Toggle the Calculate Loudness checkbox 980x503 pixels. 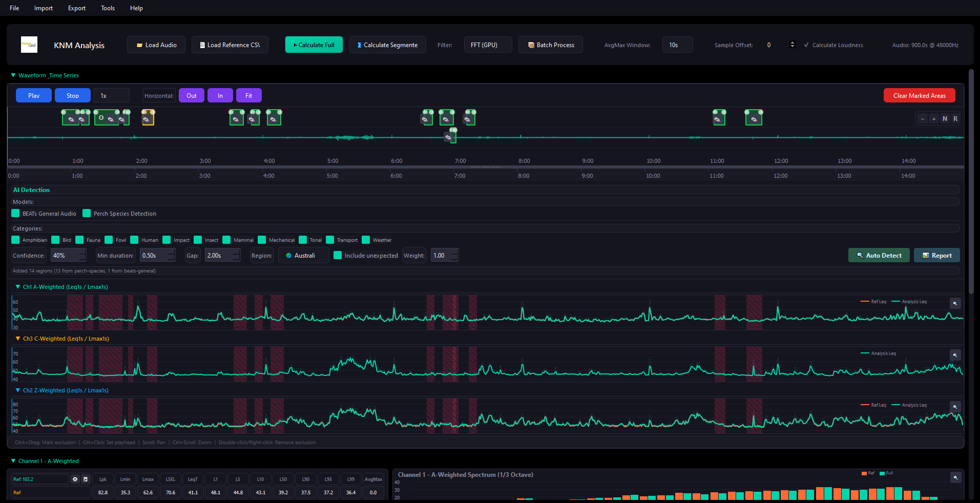[x=807, y=45]
